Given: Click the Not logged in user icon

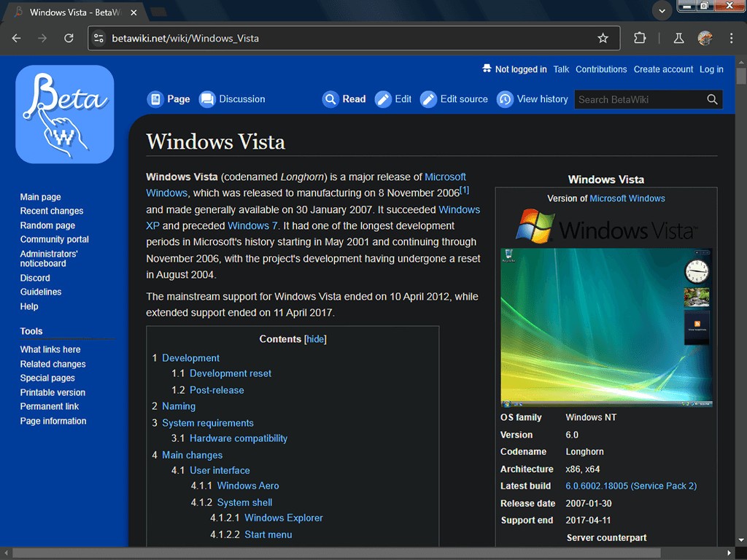Looking at the screenshot, I should (487, 69).
